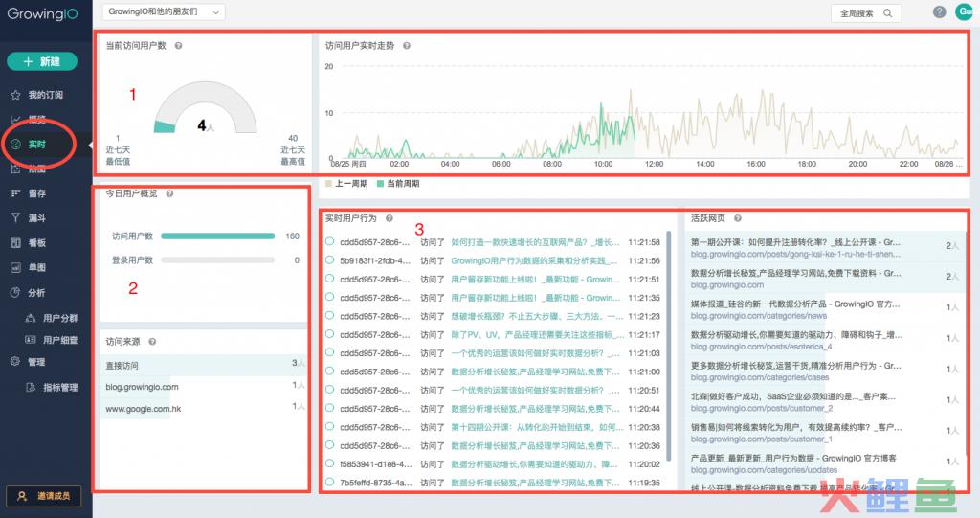980x518 pixels.
Task: Click the GrowingIO logo
Action: [42, 13]
